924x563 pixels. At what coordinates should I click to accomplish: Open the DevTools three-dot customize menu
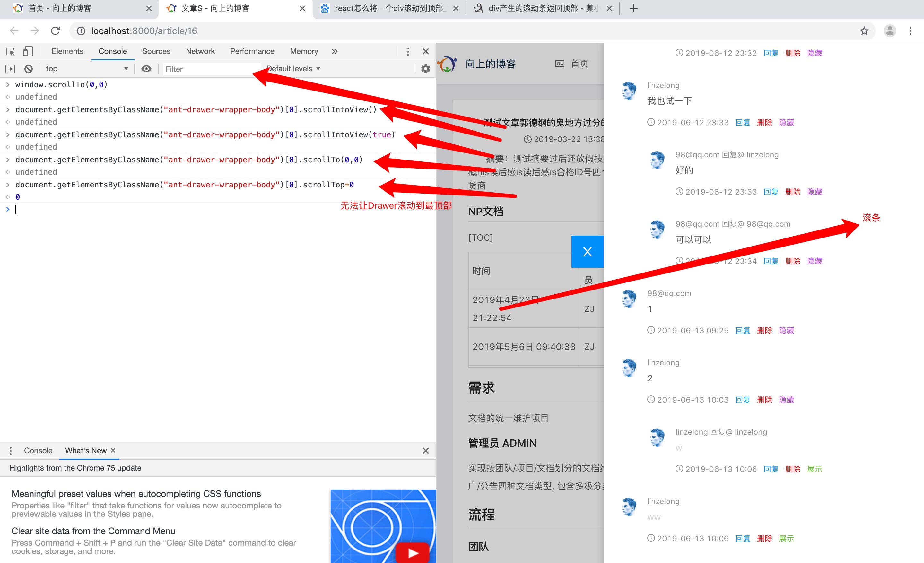click(x=408, y=51)
